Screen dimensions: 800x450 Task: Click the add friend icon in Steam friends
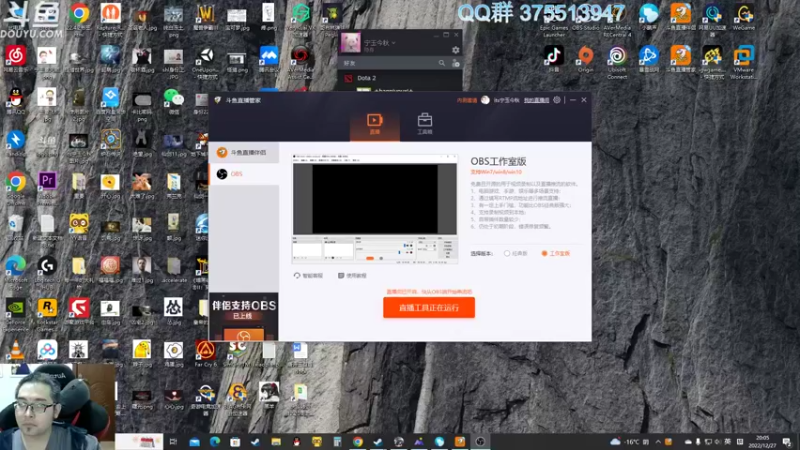(456, 63)
